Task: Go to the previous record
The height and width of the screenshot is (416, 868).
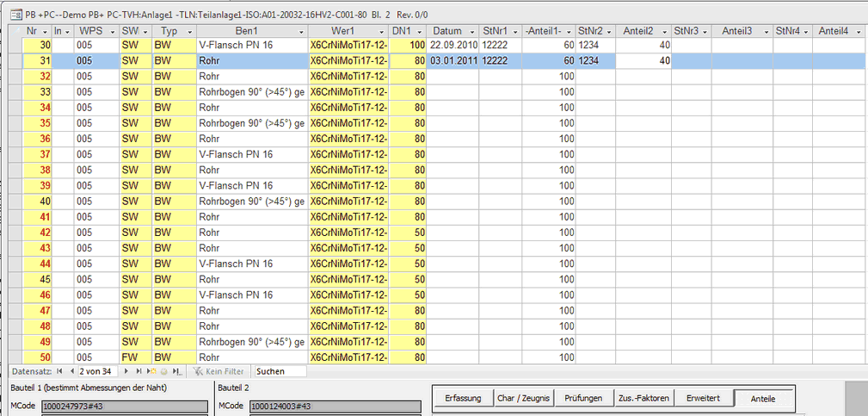Action: (71, 371)
